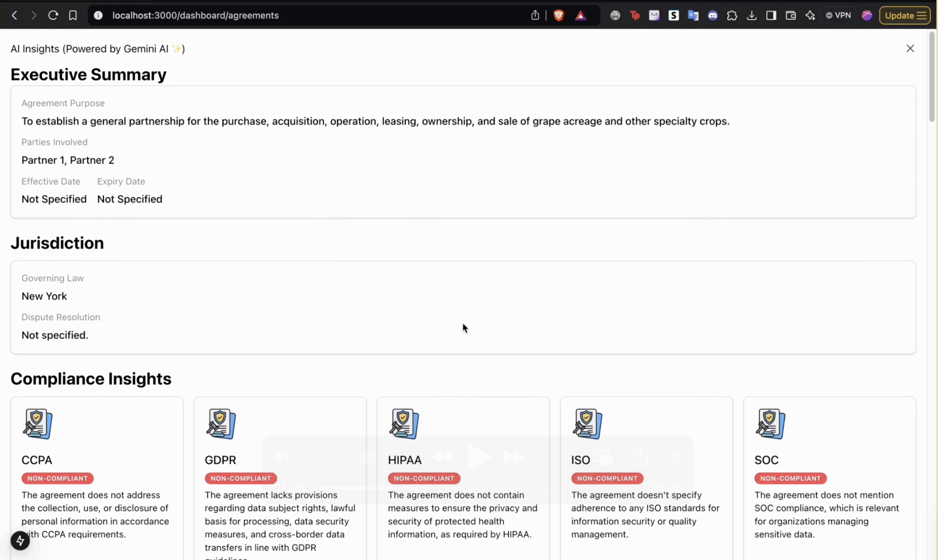Viewport: 938px width, 560px height.
Task: Open the Extensions puzzle icon
Action: [x=732, y=16]
